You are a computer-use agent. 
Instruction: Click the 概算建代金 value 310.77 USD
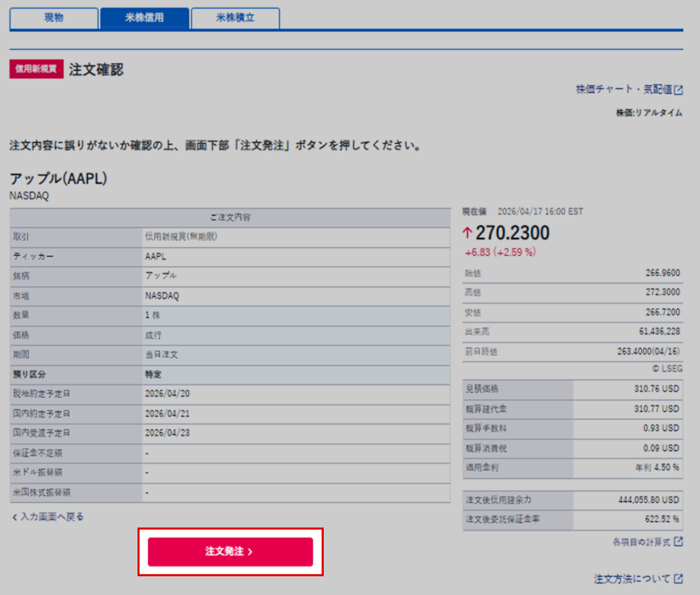pyautogui.click(x=656, y=409)
